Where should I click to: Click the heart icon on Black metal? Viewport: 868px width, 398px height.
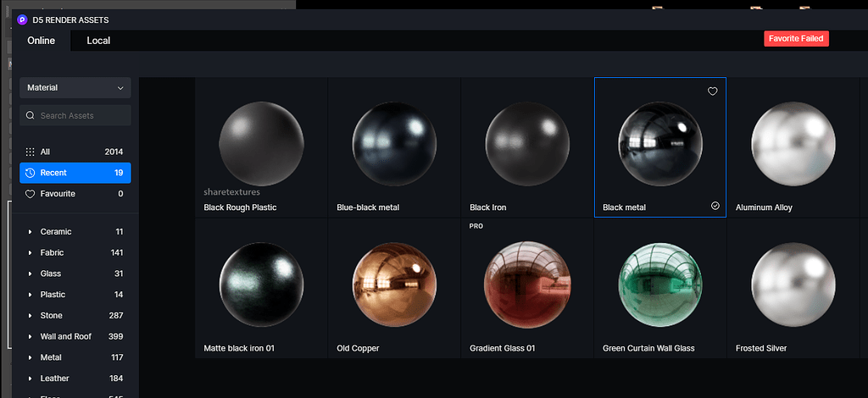tap(712, 91)
